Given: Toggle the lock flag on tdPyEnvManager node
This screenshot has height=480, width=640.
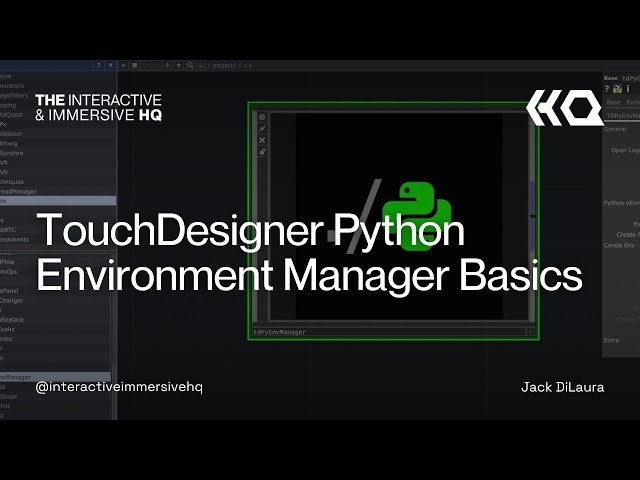Looking at the screenshot, I should tap(262, 152).
